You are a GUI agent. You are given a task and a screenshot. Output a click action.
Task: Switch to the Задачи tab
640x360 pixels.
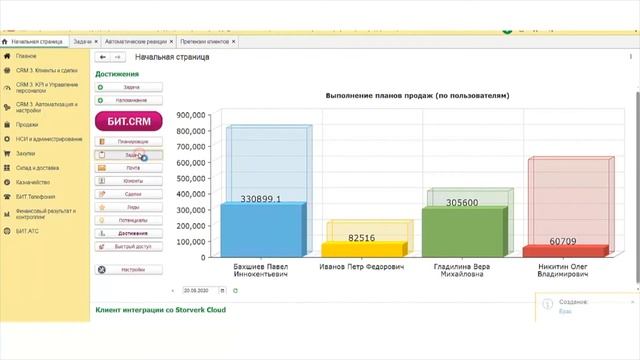click(x=82, y=42)
